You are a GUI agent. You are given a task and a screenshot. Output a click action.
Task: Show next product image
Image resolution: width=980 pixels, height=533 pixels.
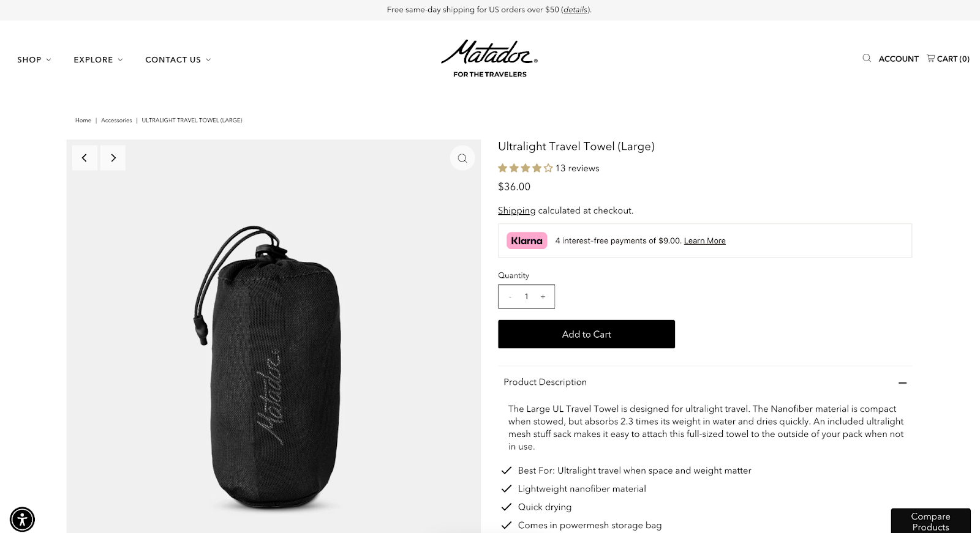click(x=113, y=157)
